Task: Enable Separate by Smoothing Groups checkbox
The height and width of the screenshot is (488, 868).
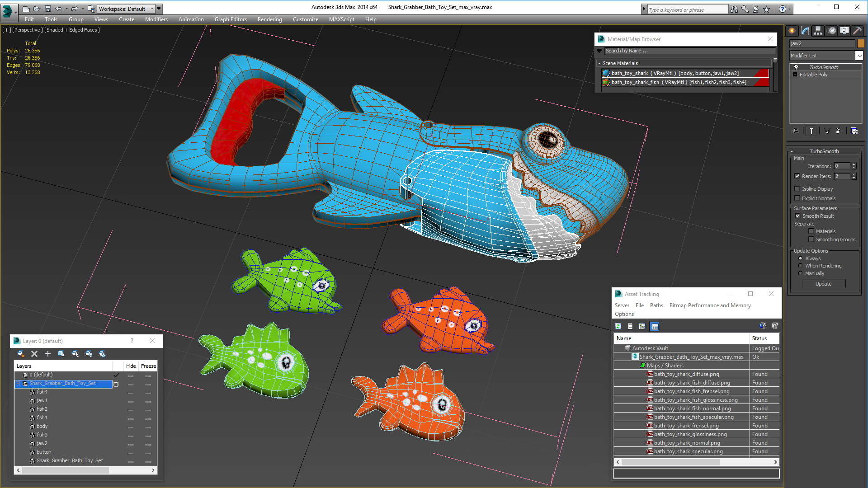Action: point(811,239)
